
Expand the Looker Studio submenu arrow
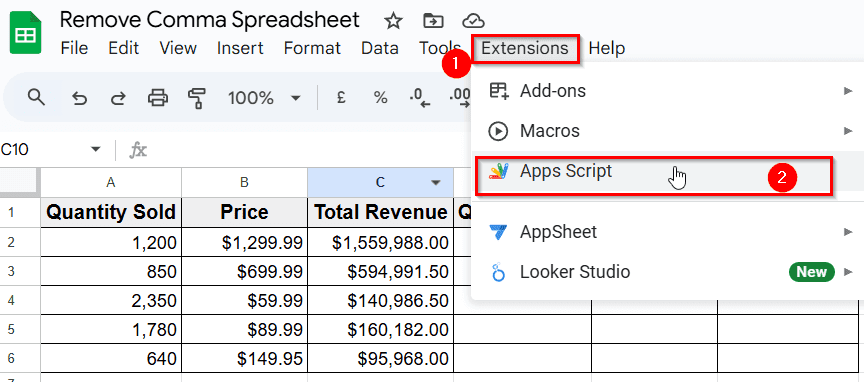[848, 272]
